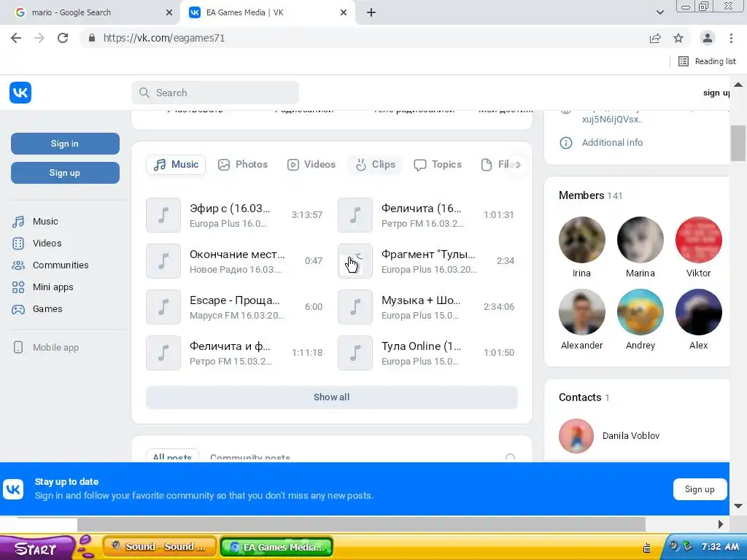Play track Эфир с (16.03 music icon
747x560 pixels.
(163, 215)
